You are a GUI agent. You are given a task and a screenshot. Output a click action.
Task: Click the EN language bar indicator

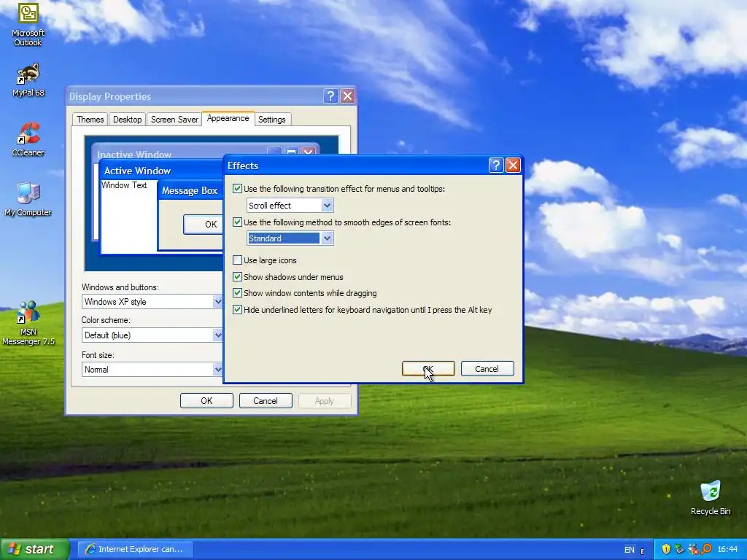tap(630, 550)
